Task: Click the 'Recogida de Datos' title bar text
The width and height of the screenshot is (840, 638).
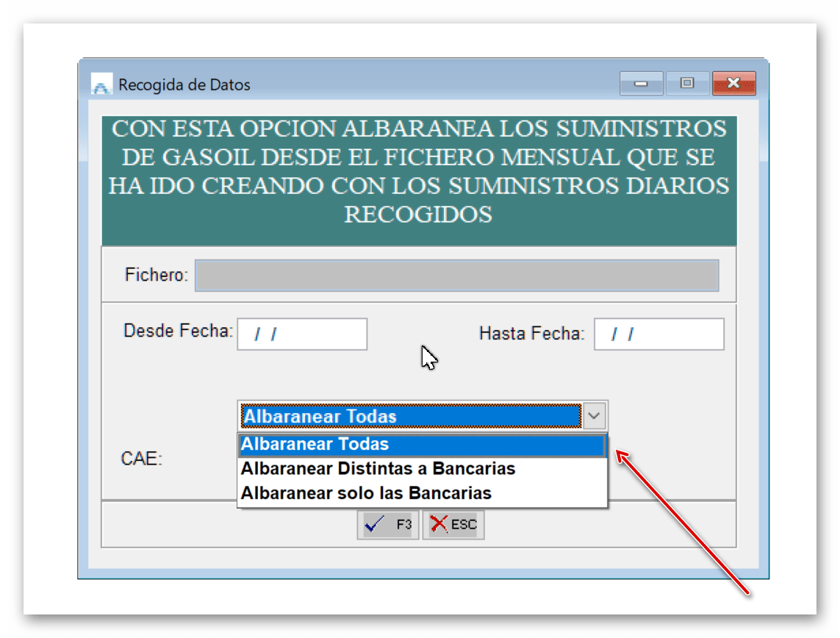Action: 184,85
